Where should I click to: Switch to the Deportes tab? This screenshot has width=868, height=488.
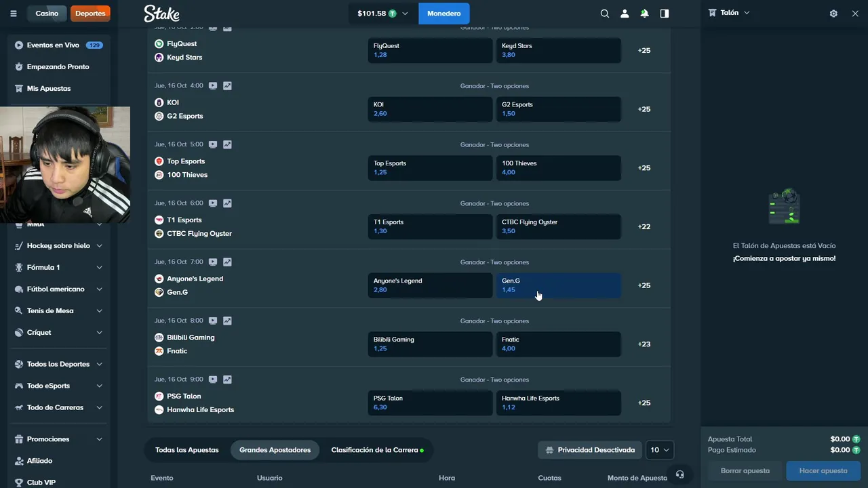pos(90,14)
